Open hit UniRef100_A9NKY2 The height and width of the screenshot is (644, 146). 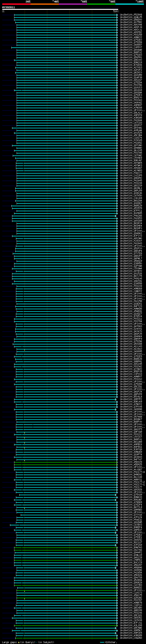(x=131, y=37)
